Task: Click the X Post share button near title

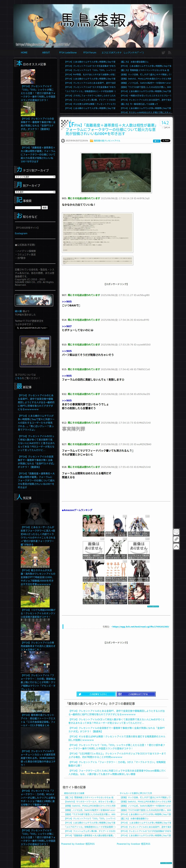Action: [x=165, y=140]
